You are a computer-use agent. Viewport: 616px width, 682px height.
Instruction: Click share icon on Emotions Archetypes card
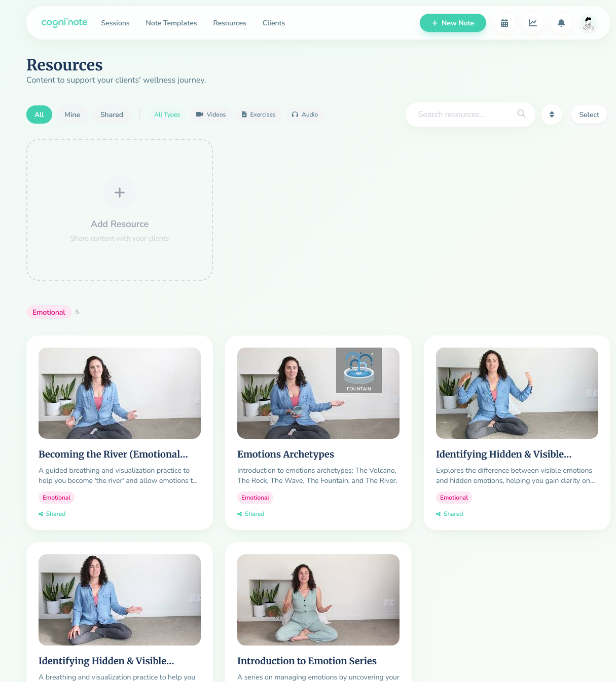point(239,514)
